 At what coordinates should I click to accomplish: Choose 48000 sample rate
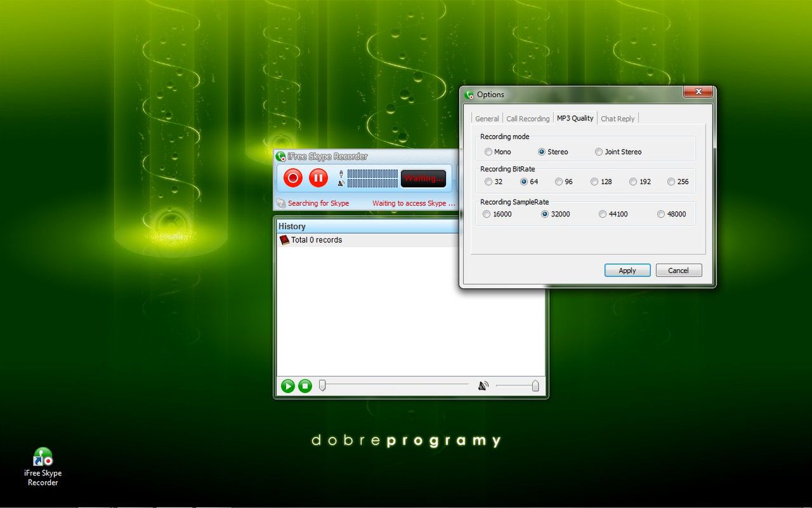point(671,214)
